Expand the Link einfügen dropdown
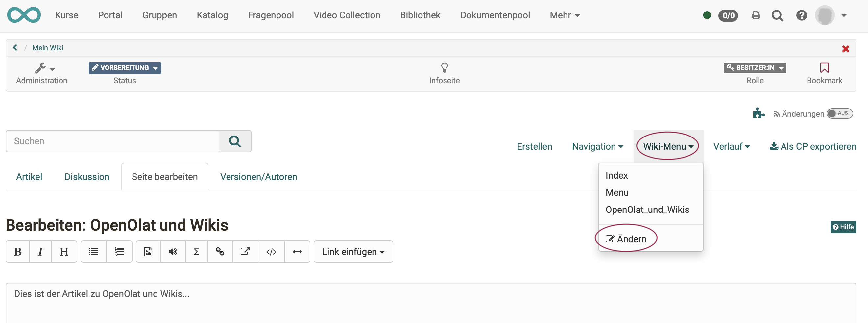 pos(353,252)
